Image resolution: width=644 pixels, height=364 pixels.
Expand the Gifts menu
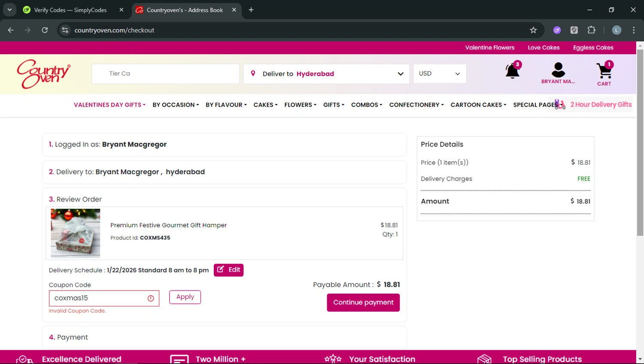point(334,105)
